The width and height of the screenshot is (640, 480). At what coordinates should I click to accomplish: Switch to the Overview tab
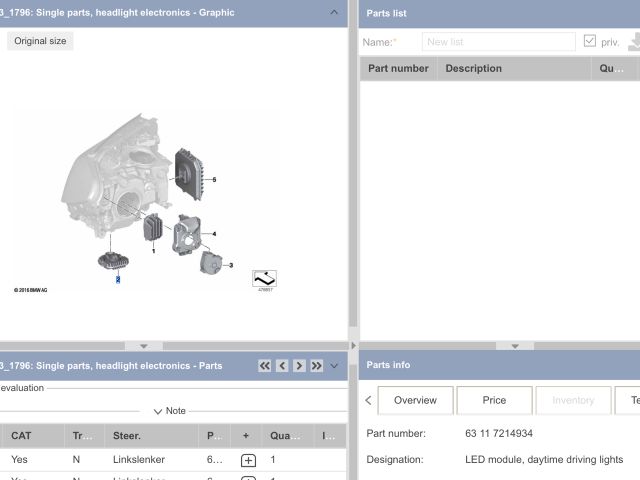(x=415, y=400)
